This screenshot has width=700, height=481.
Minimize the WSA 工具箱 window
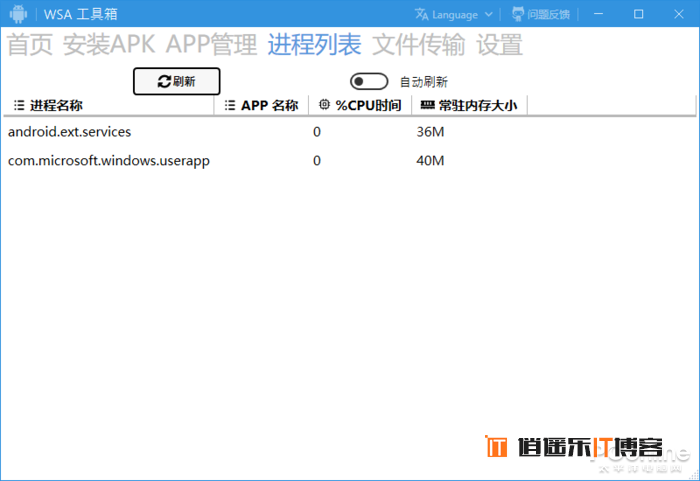pos(598,14)
